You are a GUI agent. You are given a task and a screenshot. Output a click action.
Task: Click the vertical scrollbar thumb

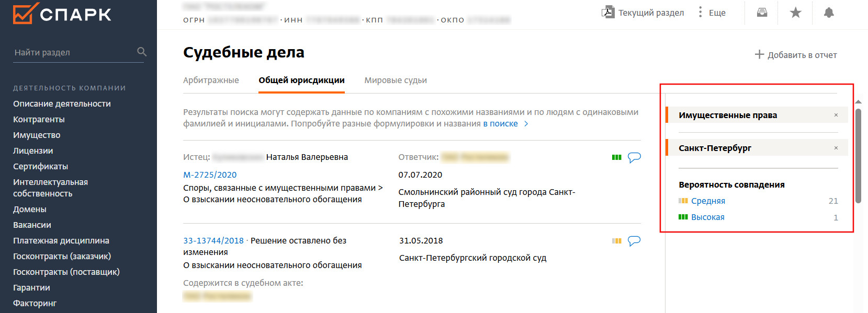(x=858, y=156)
